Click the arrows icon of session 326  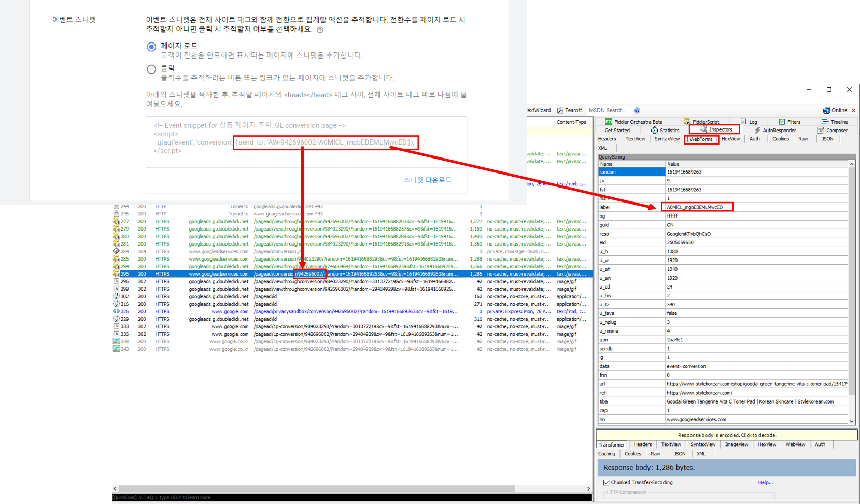pyautogui.click(x=116, y=311)
